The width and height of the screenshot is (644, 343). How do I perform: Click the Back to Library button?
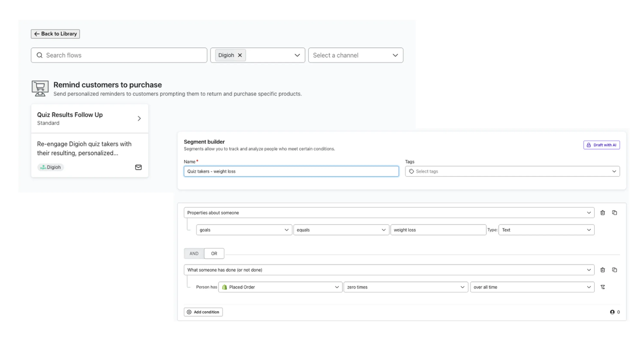pyautogui.click(x=55, y=34)
